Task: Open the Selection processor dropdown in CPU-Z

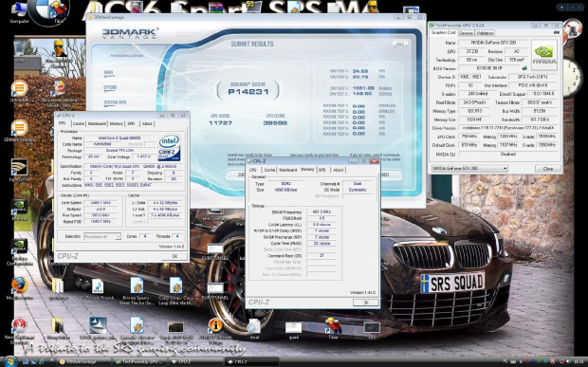Action: click(102, 236)
